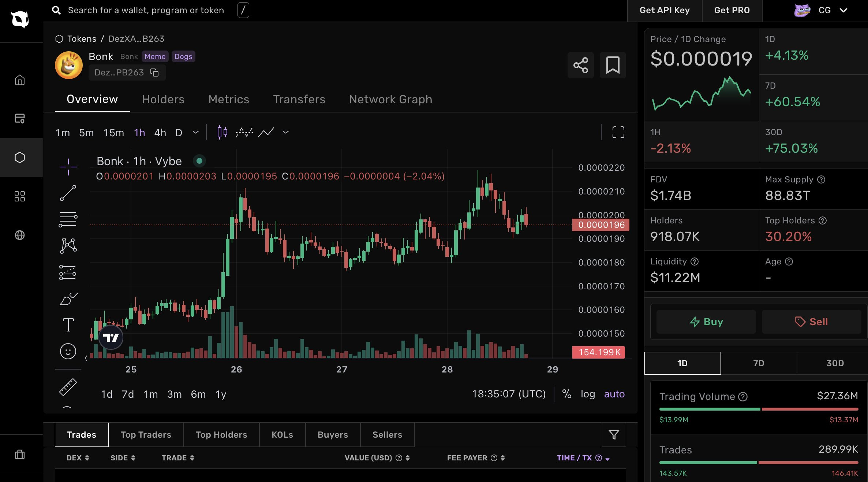Screen dimensions: 868x482
Task: Click the share icon
Action: [x=580, y=65]
